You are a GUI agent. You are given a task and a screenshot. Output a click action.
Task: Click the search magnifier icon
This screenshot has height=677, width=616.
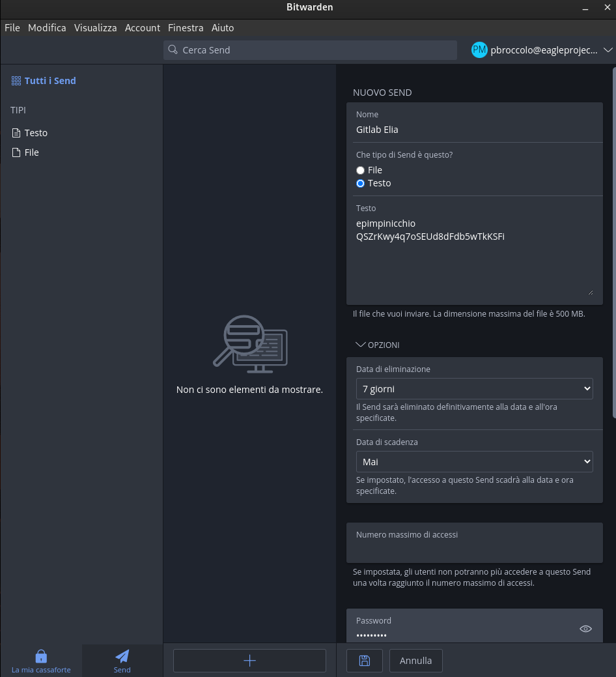(x=173, y=50)
